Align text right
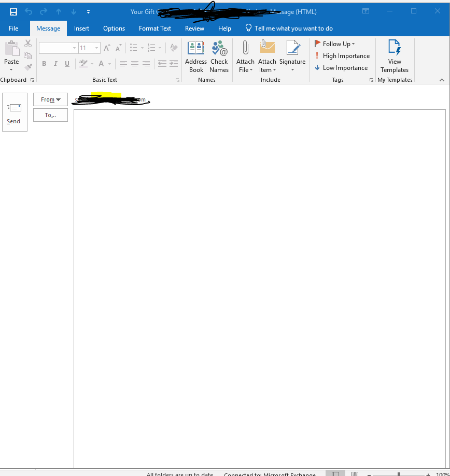 tap(146, 64)
